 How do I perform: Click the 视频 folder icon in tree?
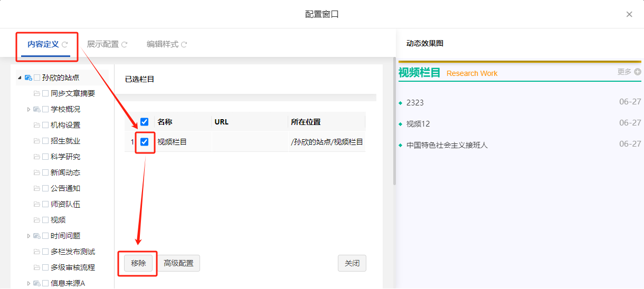coord(37,220)
